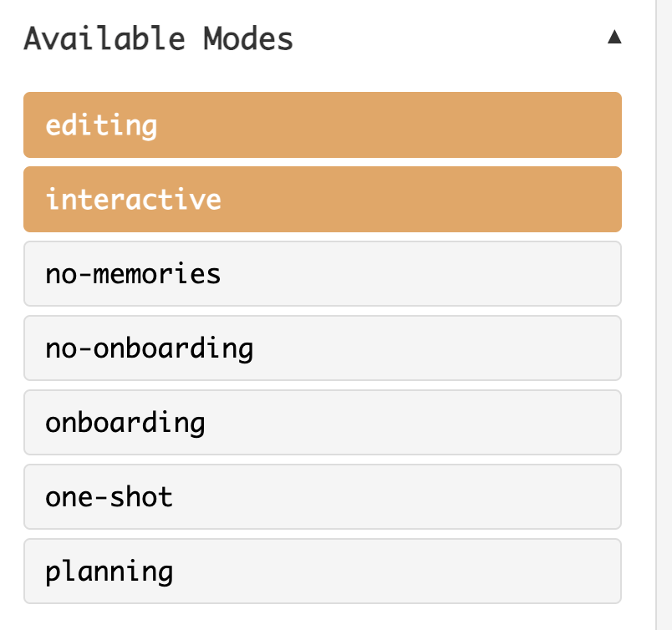Activate the no-onboarding mode
The height and width of the screenshot is (630, 672).
pos(323,348)
